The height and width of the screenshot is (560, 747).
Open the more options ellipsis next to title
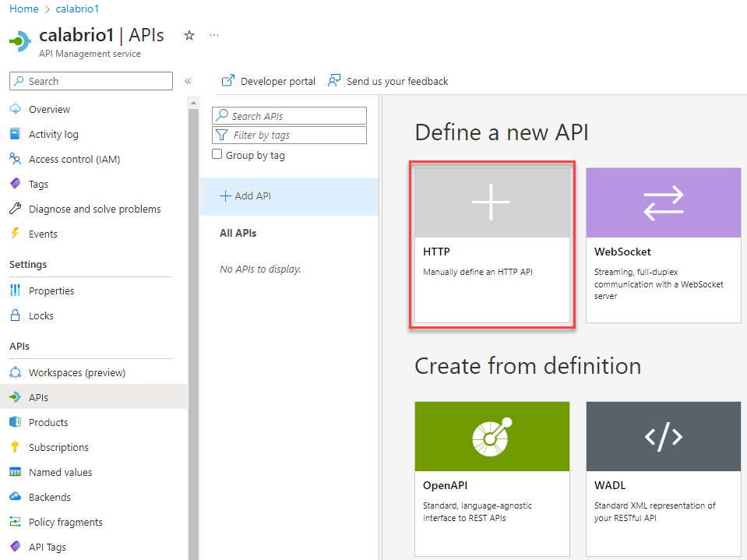214,35
